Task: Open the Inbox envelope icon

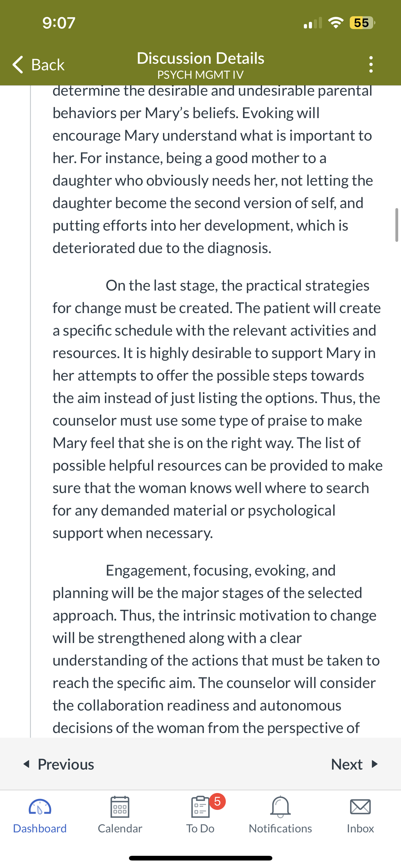Action: [x=360, y=807]
